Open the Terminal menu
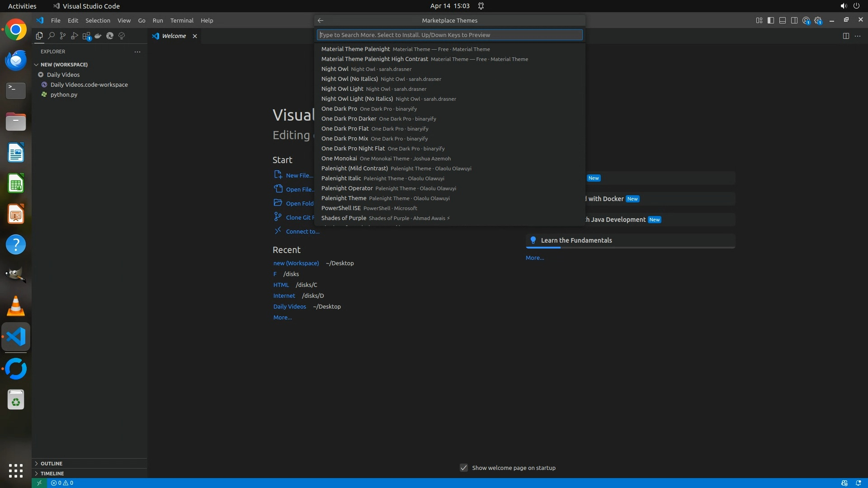This screenshot has width=868, height=488. (x=182, y=20)
